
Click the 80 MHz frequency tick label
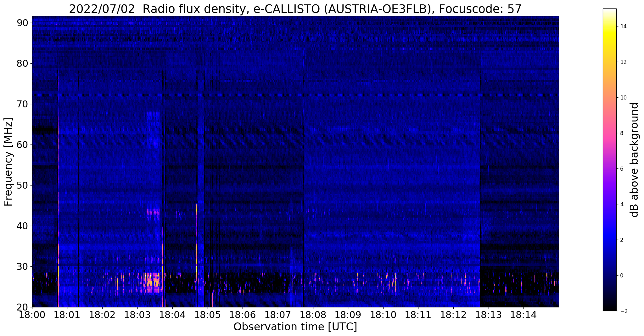pyautogui.click(x=22, y=63)
